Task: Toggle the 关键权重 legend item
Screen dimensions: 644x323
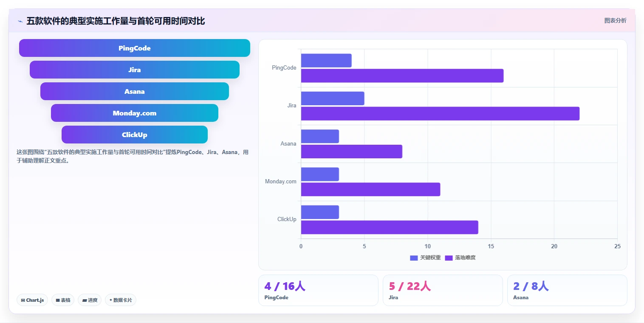Action: [x=425, y=258]
